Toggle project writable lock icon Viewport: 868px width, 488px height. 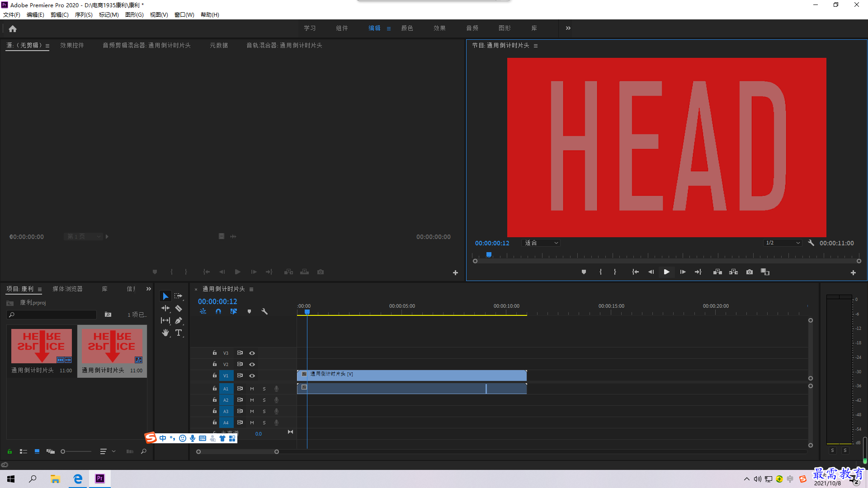pos(9,451)
